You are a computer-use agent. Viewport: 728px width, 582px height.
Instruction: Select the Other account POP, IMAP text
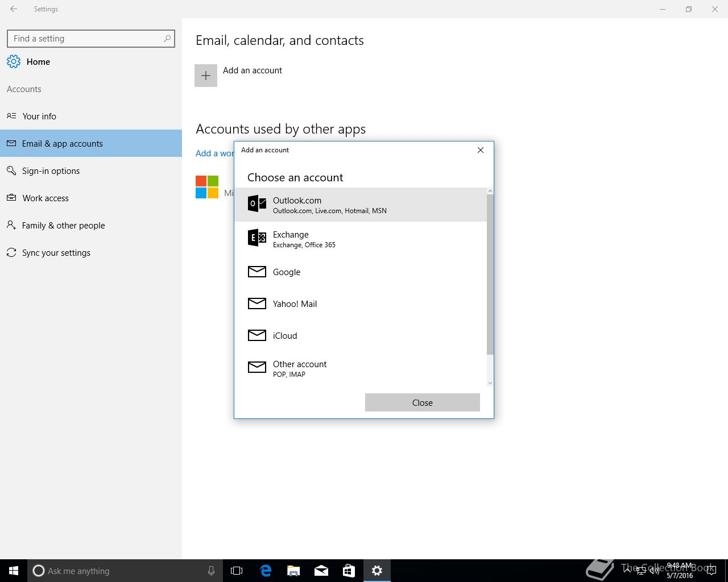(x=289, y=375)
